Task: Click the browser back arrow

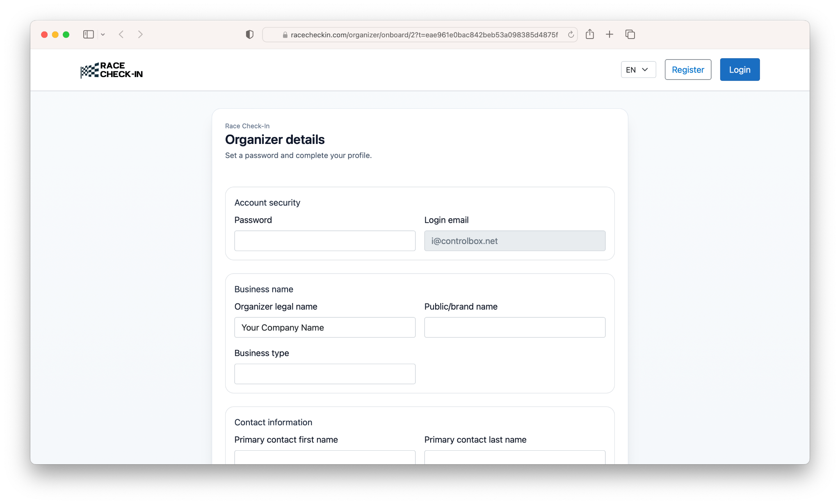Action: pos(121,34)
